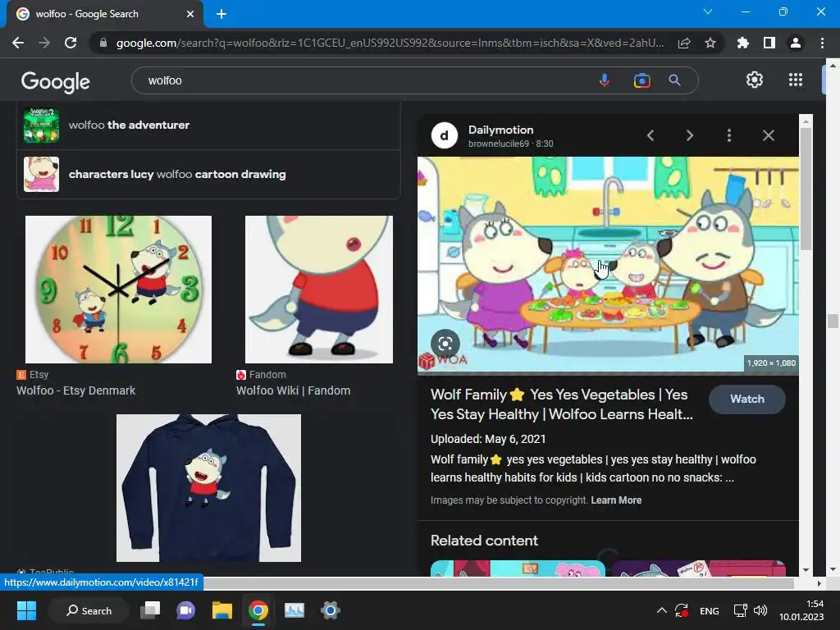Click the wolfoo search input field
This screenshot has width=840, height=630.
(364, 80)
